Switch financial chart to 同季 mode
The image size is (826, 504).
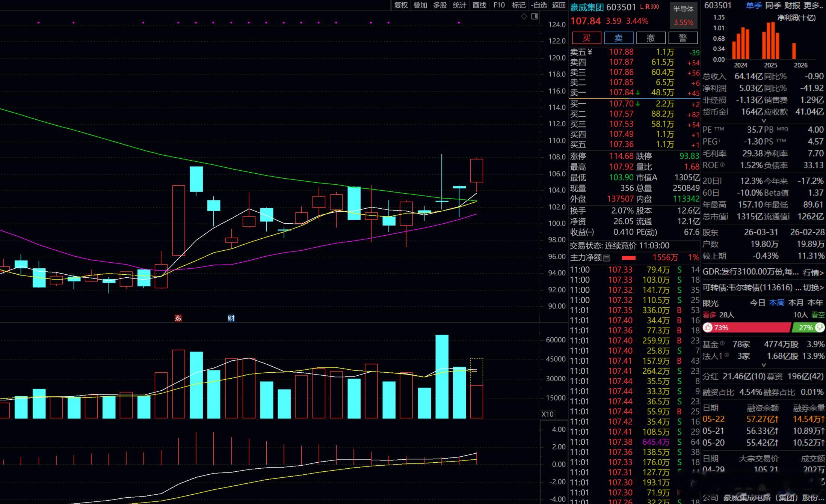773,5
